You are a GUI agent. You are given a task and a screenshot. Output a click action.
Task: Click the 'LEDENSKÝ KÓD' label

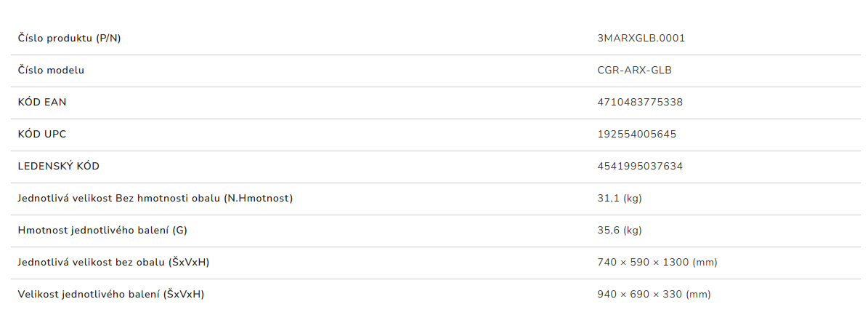pos(58,166)
